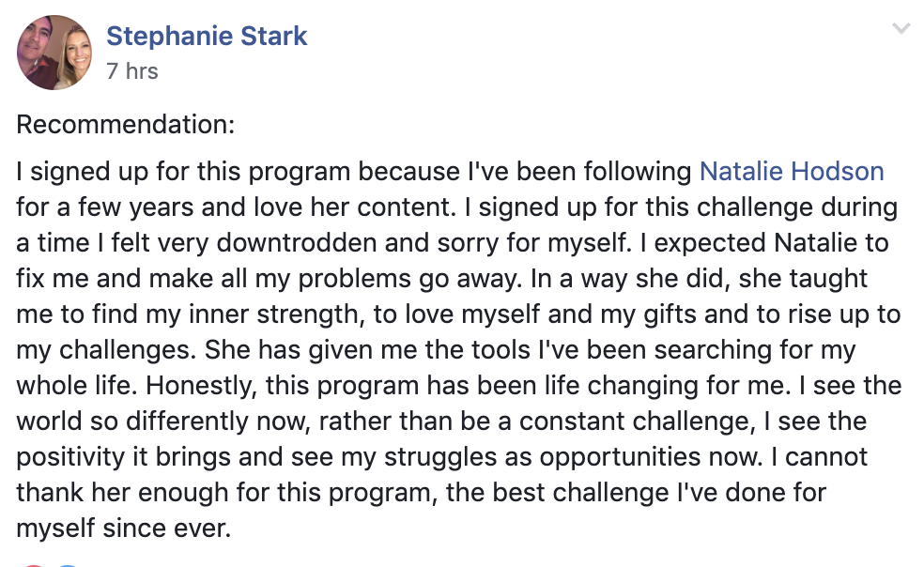Image resolution: width=924 pixels, height=567 pixels.
Task: Click the word 'downtrodden' in the post
Action: pos(297,243)
